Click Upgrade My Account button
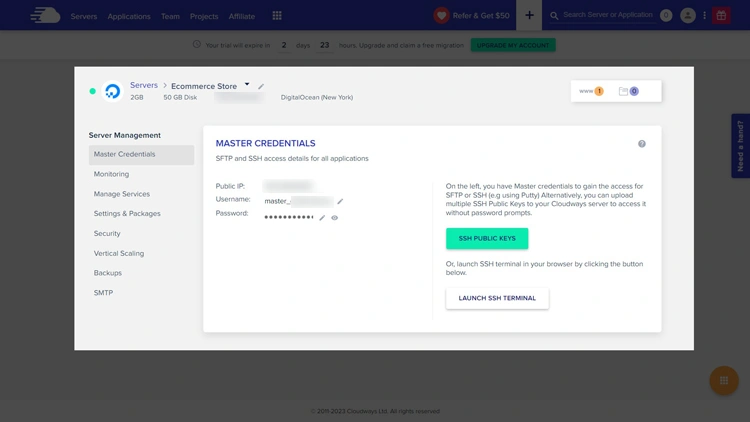The height and width of the screenshot is (422, 750). pos(513,45)
